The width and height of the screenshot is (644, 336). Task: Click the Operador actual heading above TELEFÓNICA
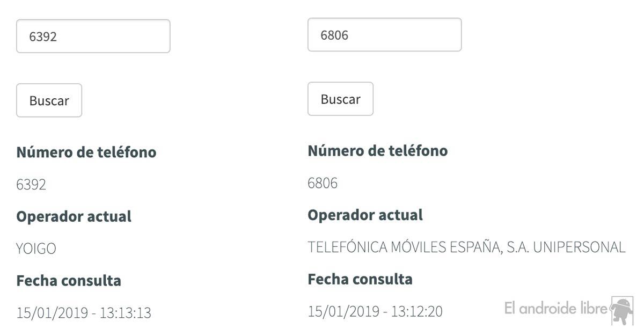(365, 215)
